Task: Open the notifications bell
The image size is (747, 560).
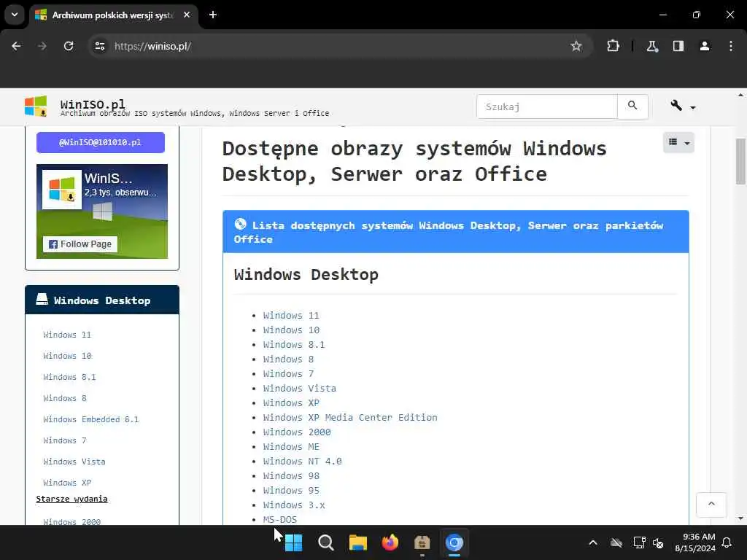Action: pos(727,542)
